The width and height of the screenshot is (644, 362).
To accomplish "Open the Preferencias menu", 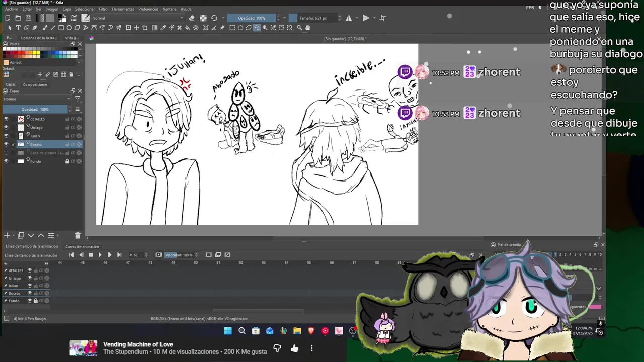I will click(x=148, y=9).
